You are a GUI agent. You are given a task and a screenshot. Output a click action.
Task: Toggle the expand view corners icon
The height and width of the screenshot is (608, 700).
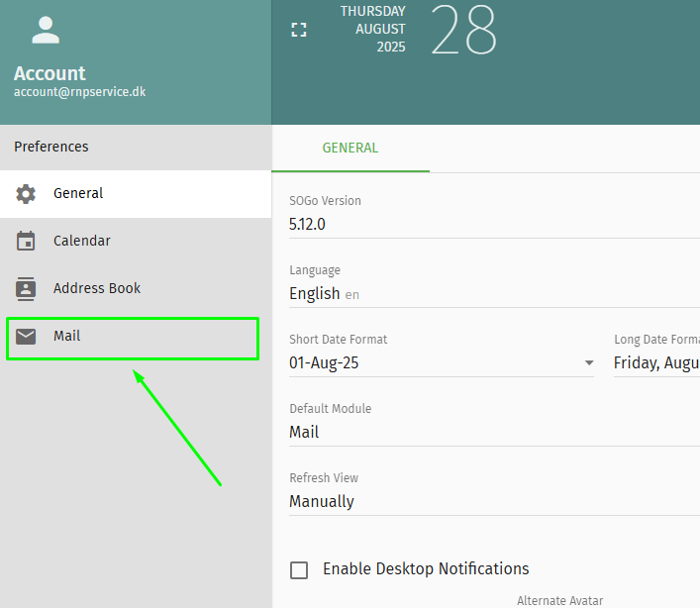point(299,30)
